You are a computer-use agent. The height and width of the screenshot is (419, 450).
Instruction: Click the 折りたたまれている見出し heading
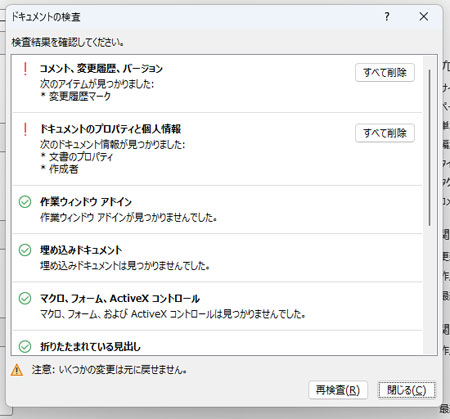tap(90, 347)
